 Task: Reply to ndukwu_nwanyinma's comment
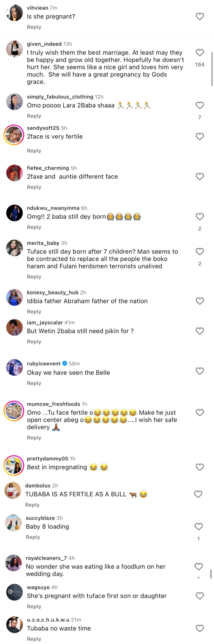(34, 227)
